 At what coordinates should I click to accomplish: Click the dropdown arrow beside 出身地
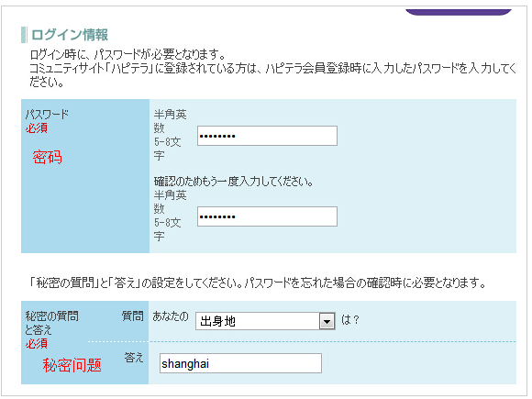pos(327,321)
